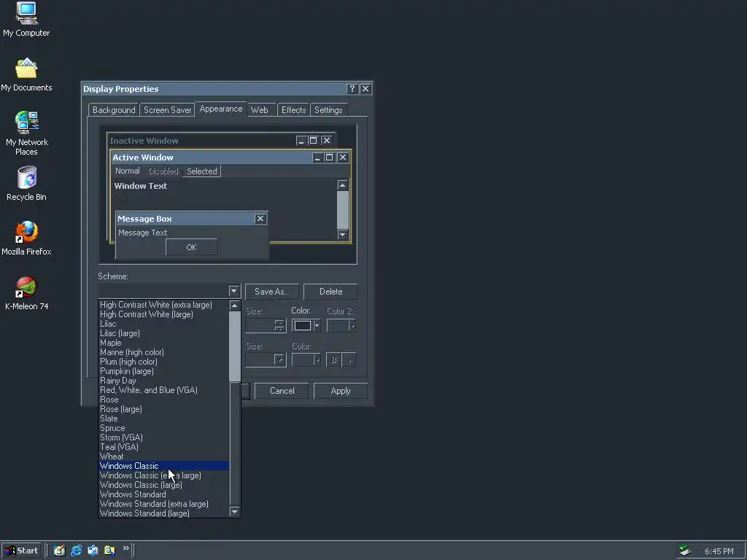Select the Appearance tab
747x560 pixels.
click(x=221, y=109)
